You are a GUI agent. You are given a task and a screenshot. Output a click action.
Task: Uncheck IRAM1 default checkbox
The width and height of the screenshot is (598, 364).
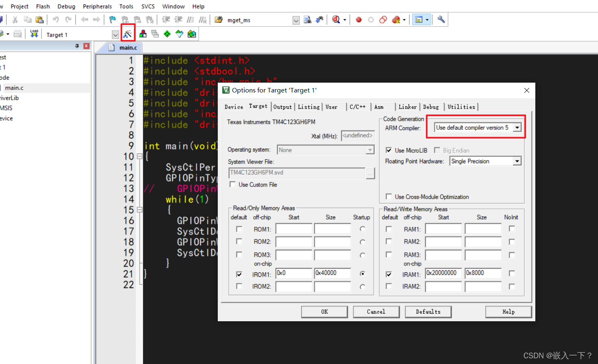(389, 274)
